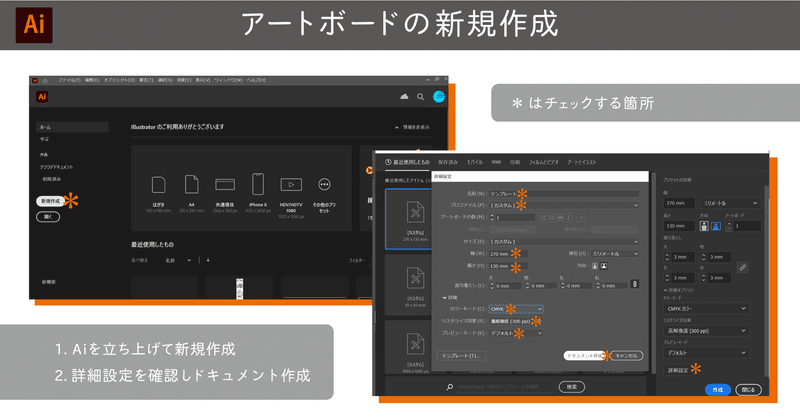The image size is (800, 419).
Task: Open the ヘルプ(H) menu
Action: click(x=257, y=80)
